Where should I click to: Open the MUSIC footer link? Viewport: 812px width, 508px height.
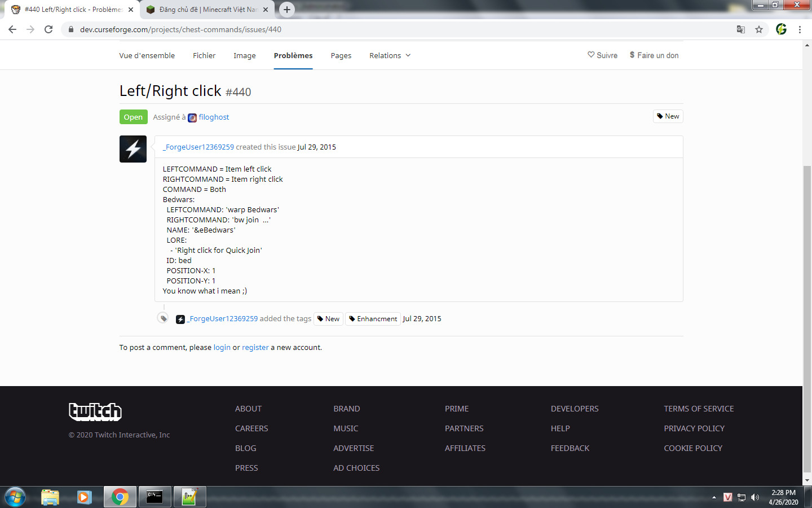pos(346,428)
